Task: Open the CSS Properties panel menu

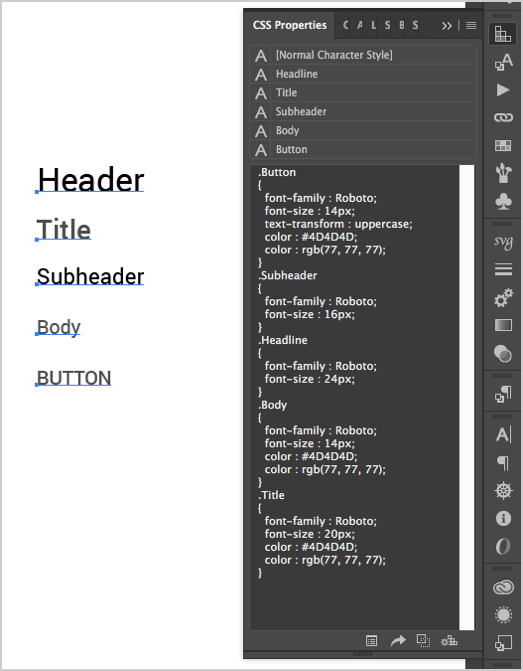Action: click(471, 26)
